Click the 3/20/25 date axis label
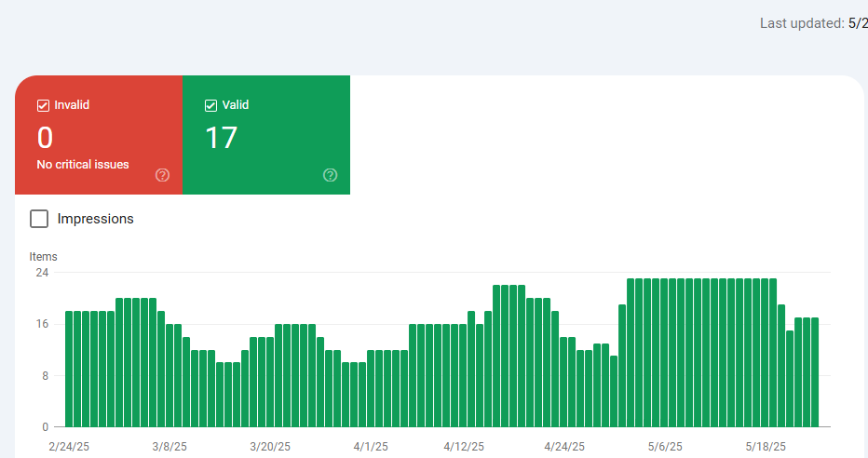 pyautogui.click(x=271, y=446)
